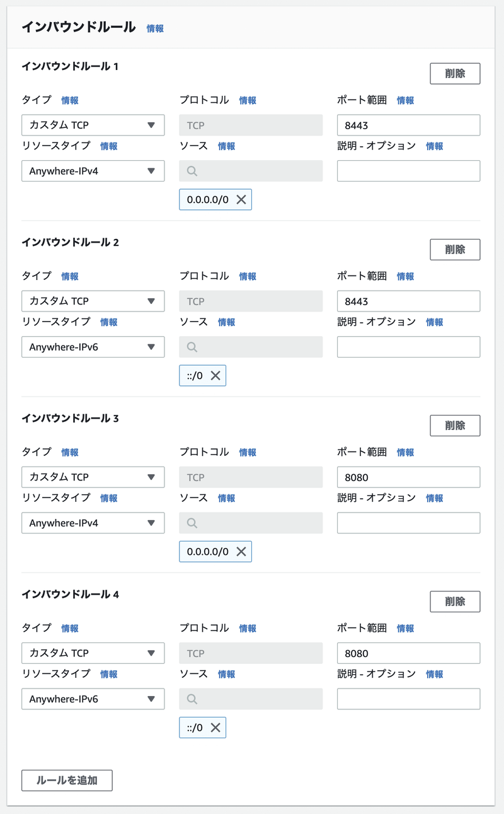Viewport: 504px width, 814px height.
Task: Delete inbound rule 3 with 削除 button
Action: [x=455, y=426]
